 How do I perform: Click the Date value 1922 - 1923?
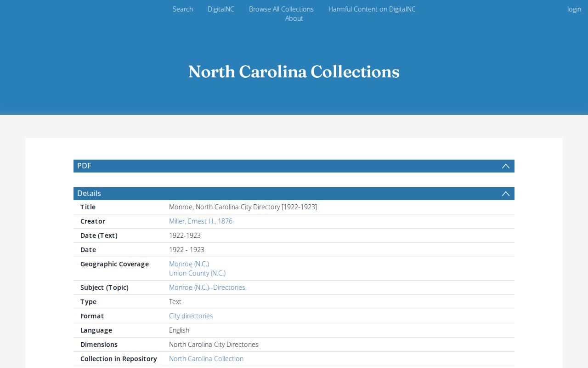pyautogui.click(x=187, y=250)
